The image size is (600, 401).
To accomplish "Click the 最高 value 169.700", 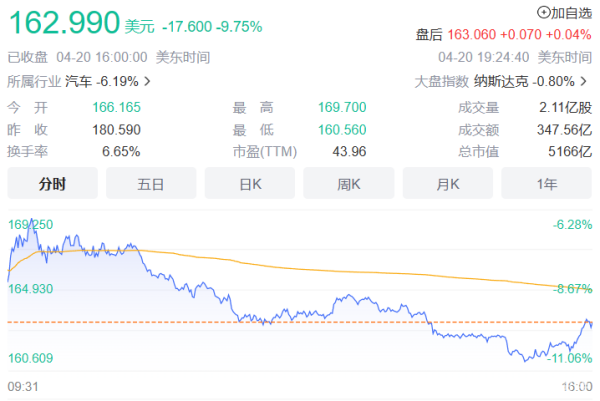I will [x=341, y=107].
